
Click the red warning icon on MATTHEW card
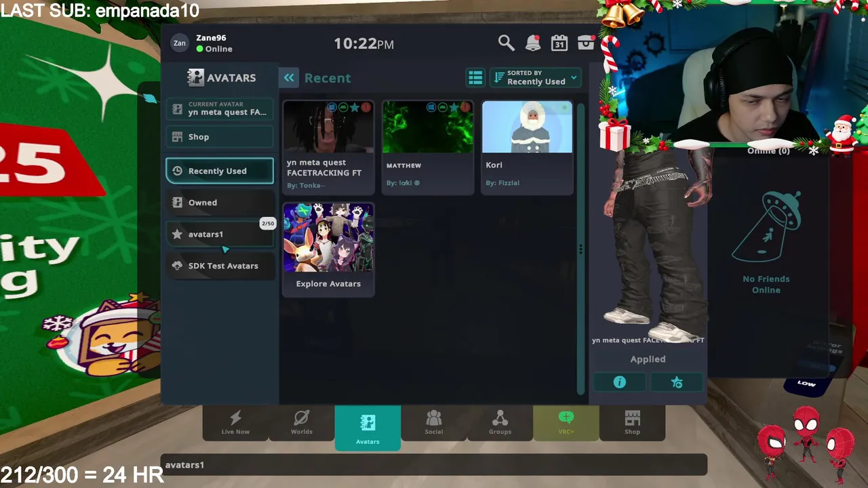click(x=465, y=108)
